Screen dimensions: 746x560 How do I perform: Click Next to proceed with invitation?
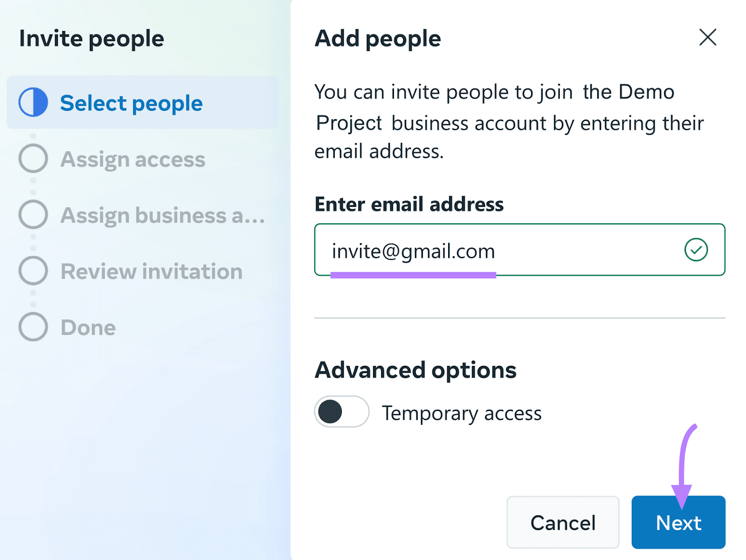[x=678, y=522]
